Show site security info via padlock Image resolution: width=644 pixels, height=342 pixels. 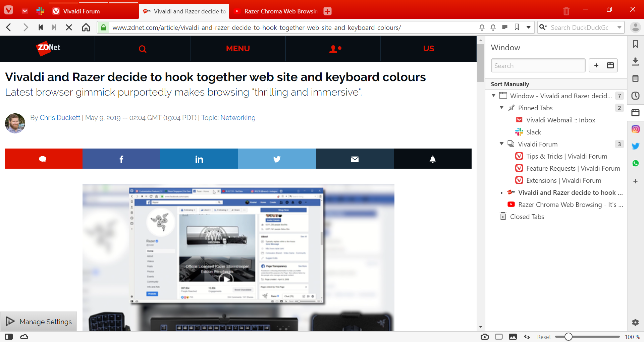tap(104, 27)
